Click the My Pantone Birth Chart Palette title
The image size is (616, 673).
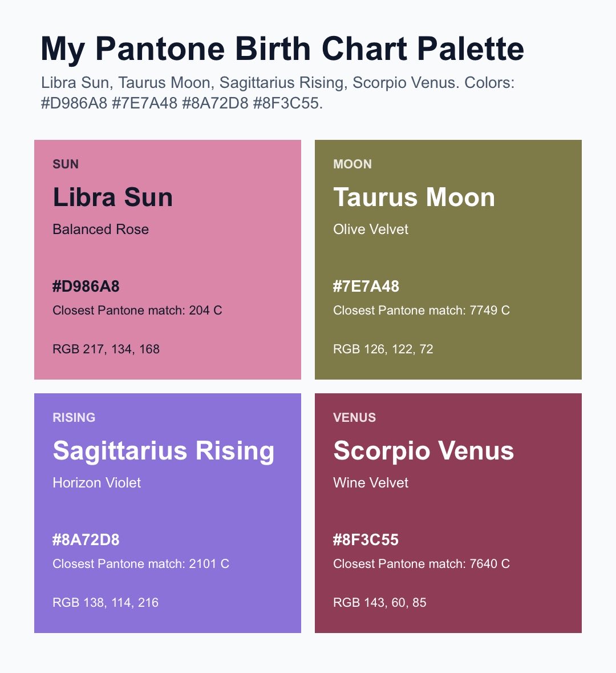click(282, 49)
